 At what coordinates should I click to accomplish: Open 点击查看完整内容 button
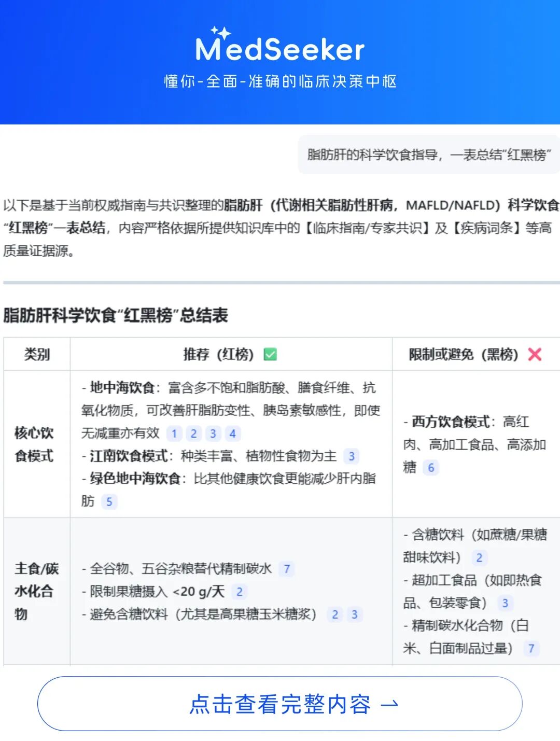click(x=280, y=704)
